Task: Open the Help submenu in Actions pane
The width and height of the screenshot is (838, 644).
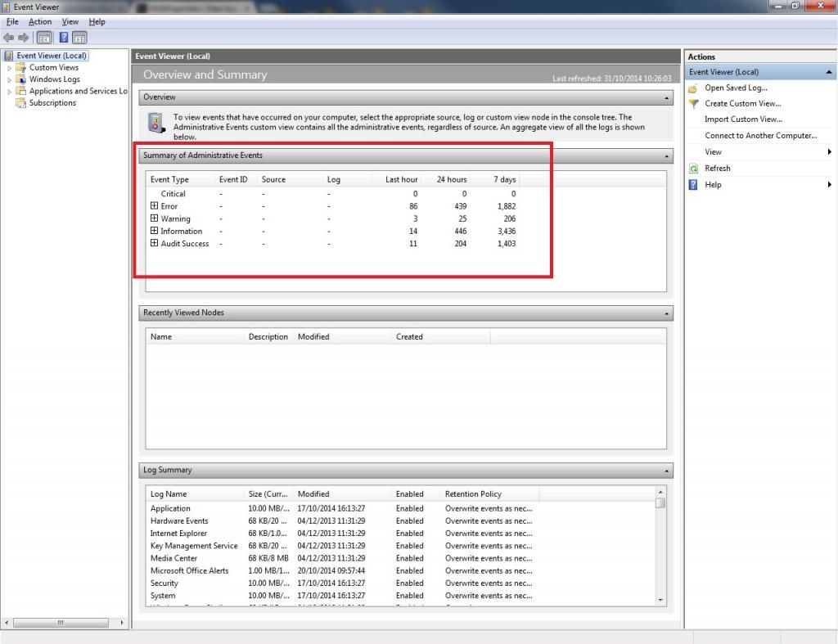Action: coord(762,184)
